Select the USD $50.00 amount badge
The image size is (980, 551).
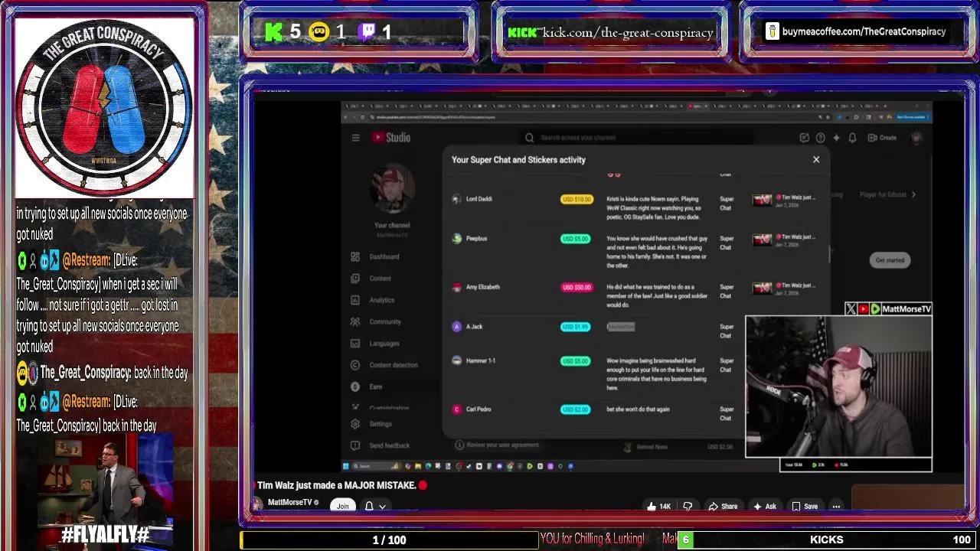coord(577,287)
